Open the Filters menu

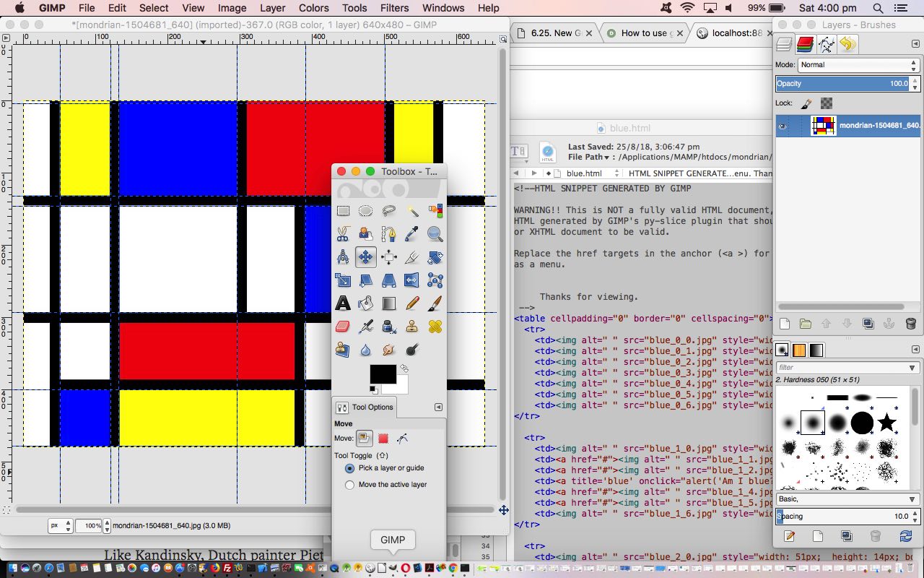(x=394, y=8)
